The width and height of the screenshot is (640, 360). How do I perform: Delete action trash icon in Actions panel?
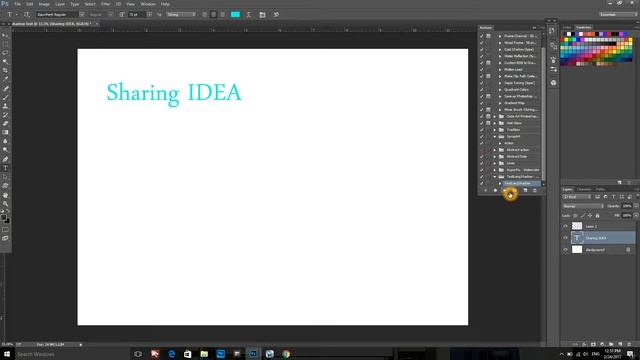535,190
